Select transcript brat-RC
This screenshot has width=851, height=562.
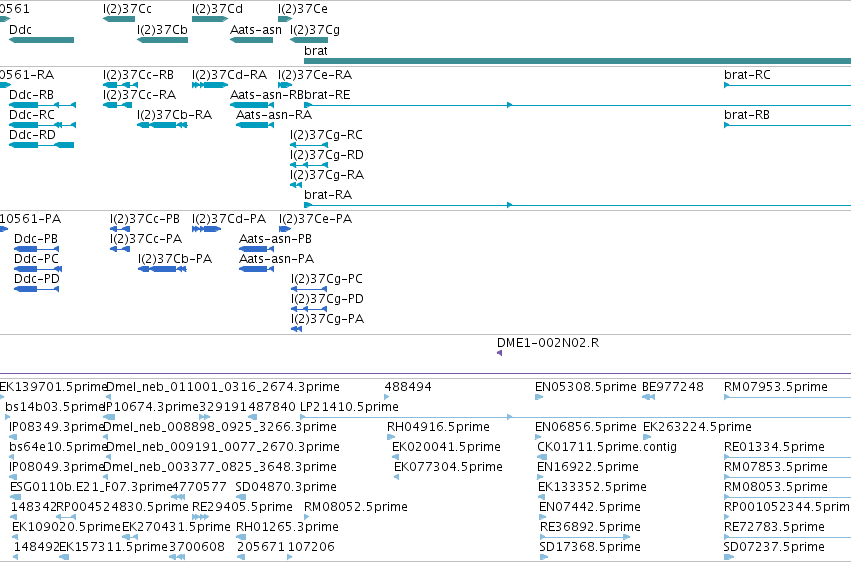click(x=788, y=85)
